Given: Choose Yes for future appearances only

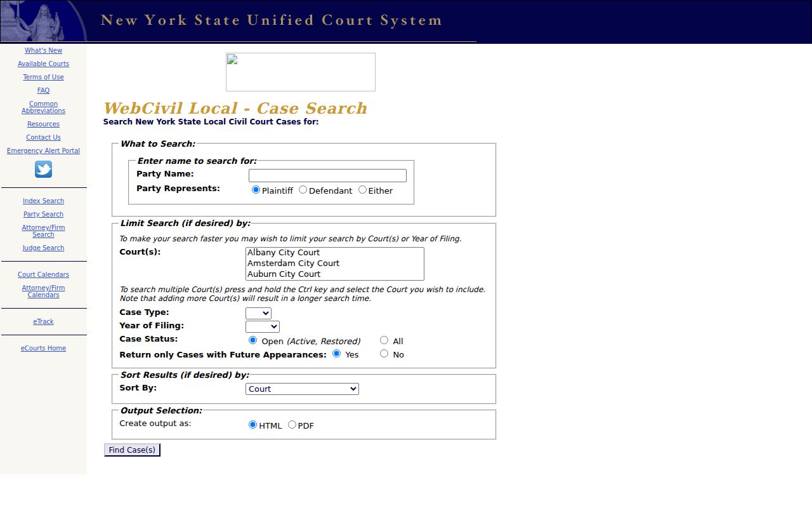Looking at the screenshot, I should [336, 354].
